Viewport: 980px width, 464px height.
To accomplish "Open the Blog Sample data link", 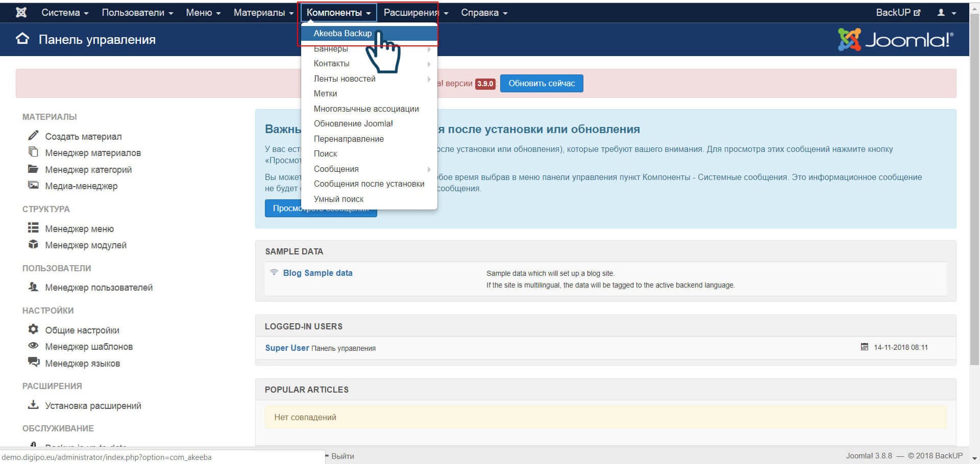I will 317,273.
